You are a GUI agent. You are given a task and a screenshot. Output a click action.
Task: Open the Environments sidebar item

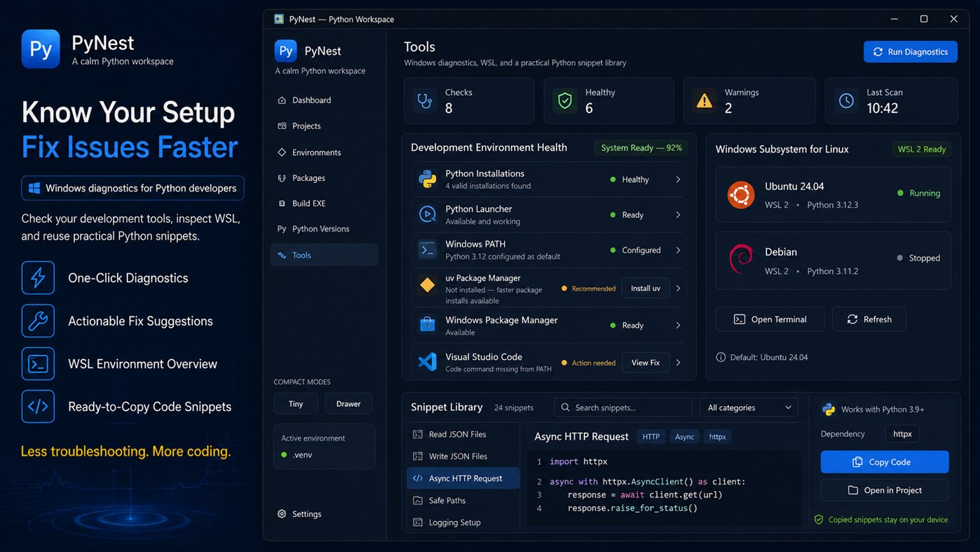click(x=324, y=152)
